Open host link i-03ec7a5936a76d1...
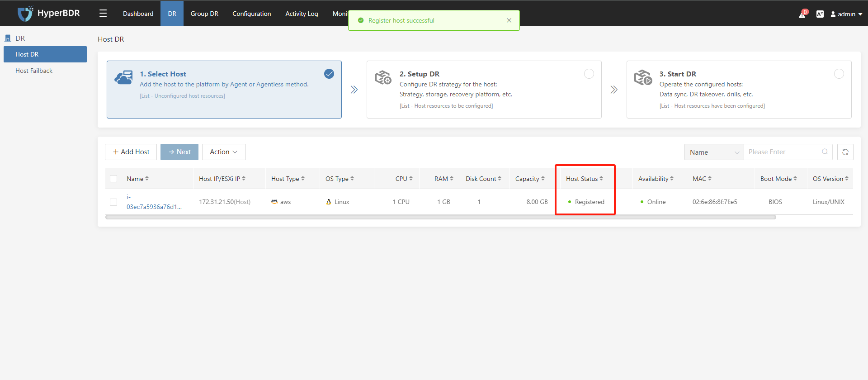The image size is (868, 380). 154,202
